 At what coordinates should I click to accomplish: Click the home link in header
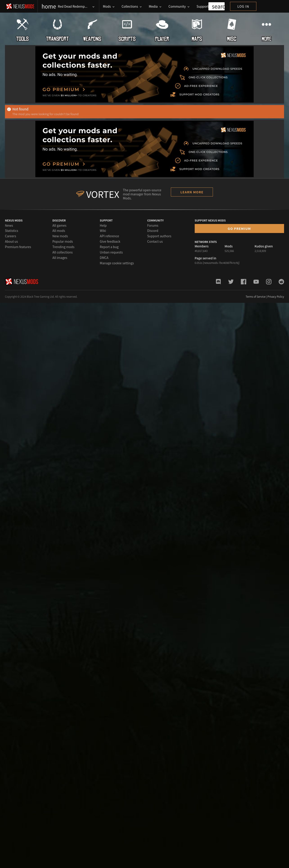[49, 6]
